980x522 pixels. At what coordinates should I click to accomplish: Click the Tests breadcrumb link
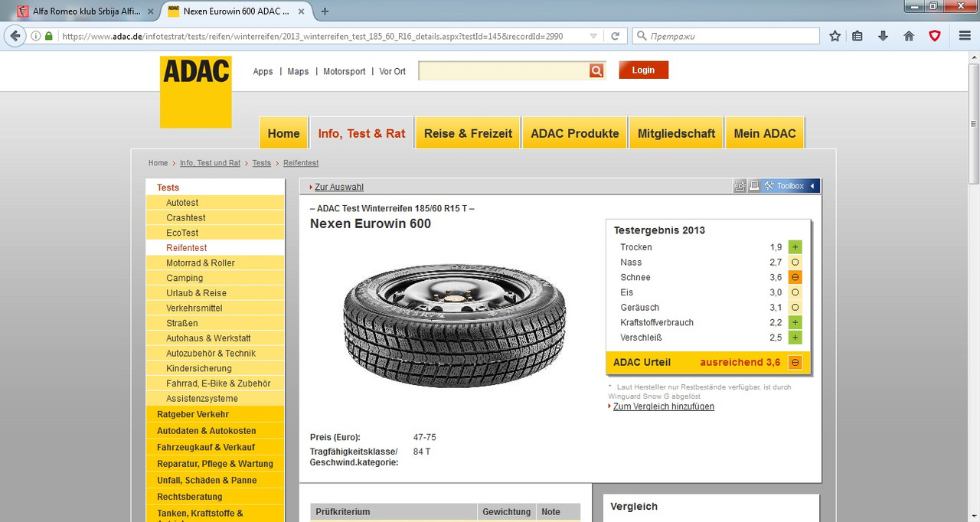coord(262,163)
